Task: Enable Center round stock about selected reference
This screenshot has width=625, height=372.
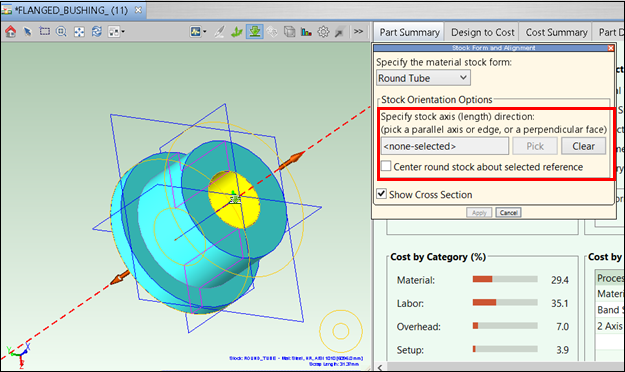Action: [386, 166]
